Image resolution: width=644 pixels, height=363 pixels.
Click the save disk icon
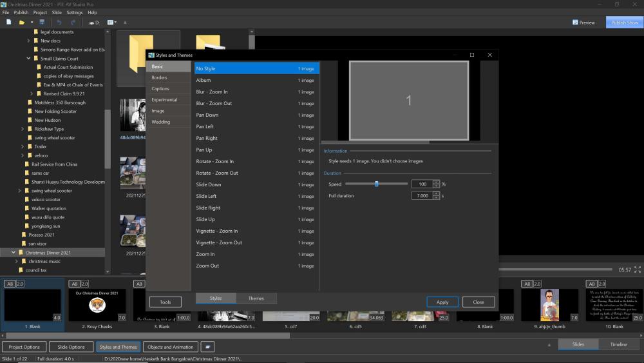click(42, 22)
